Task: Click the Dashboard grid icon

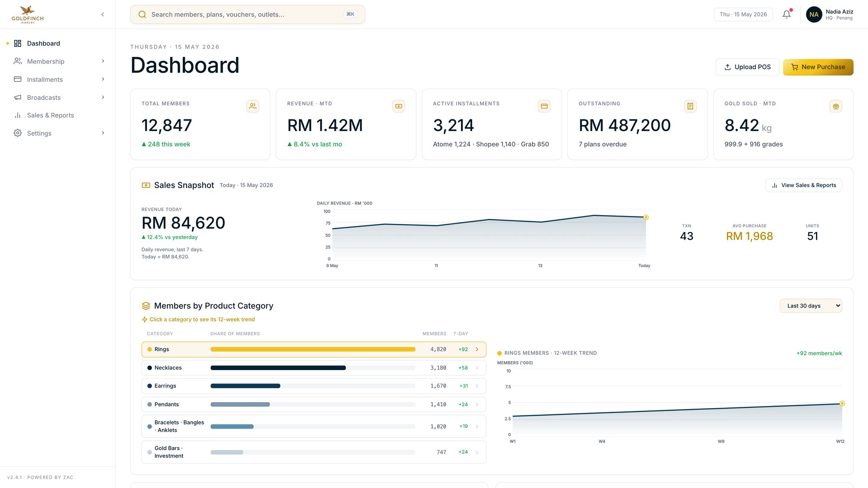Action: (18, 43)
